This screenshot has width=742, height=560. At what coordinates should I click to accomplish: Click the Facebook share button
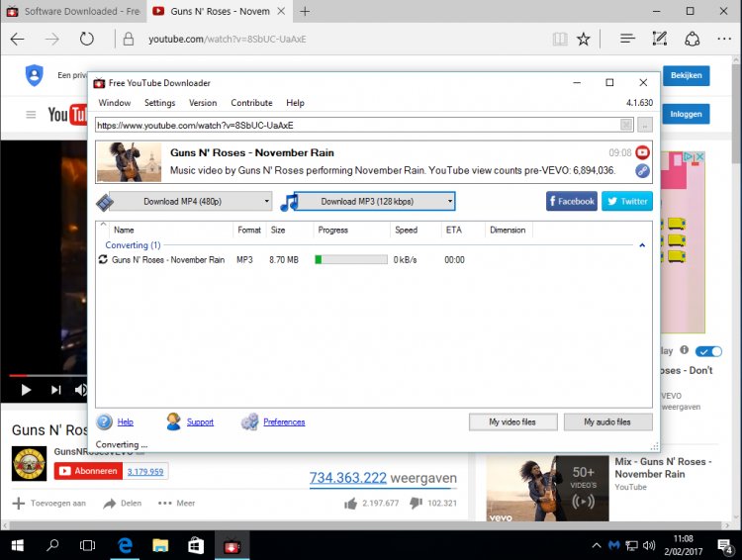[x=571, y=201]
